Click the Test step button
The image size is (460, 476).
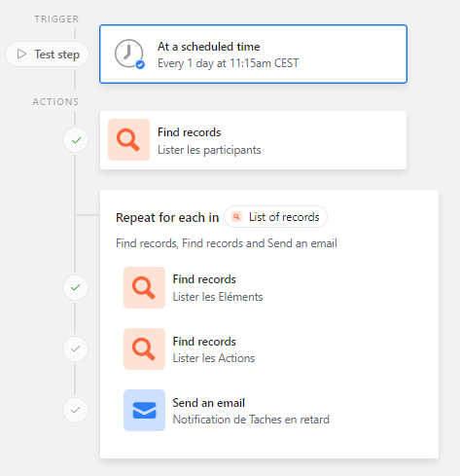[48, 55]
